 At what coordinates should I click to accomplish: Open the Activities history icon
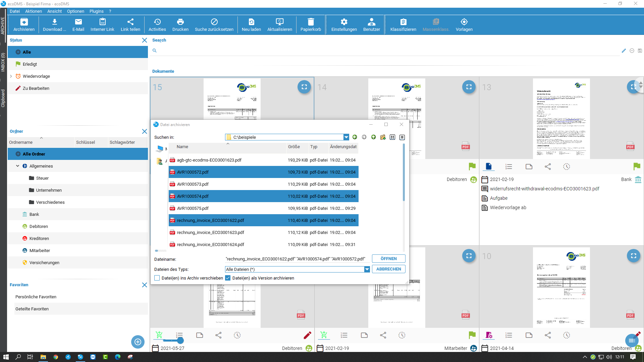click(x=157, y=25)
